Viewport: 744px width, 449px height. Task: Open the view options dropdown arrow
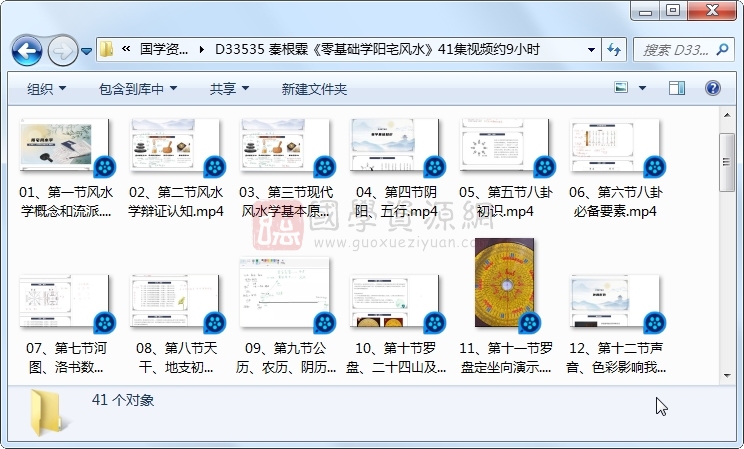(x=642, y=88)
